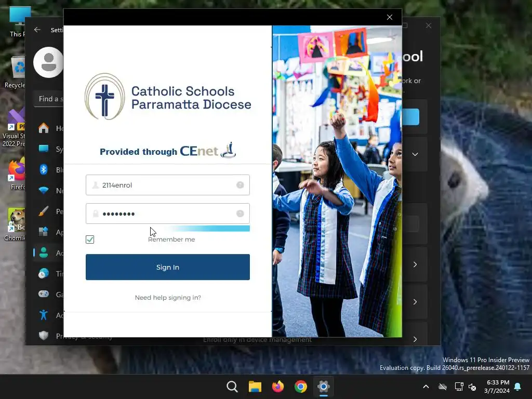
Task: Click the network display tray icon
Action: [459, 387]
